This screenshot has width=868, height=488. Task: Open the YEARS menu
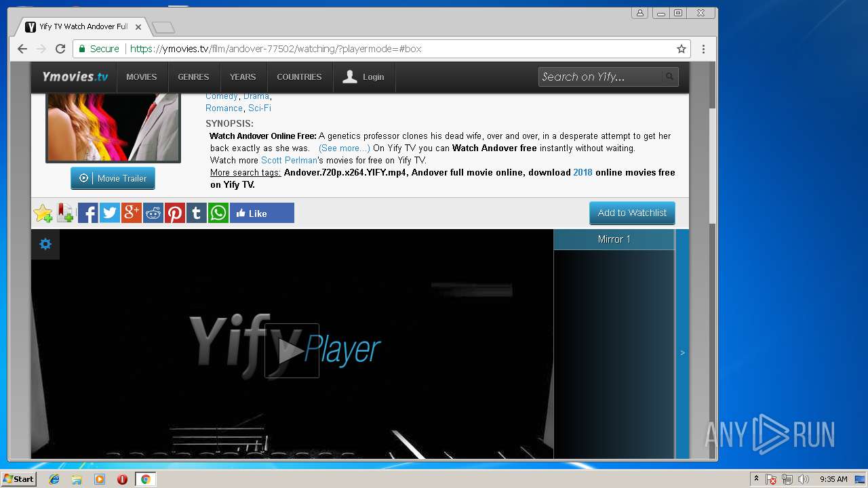pos(243,77)
